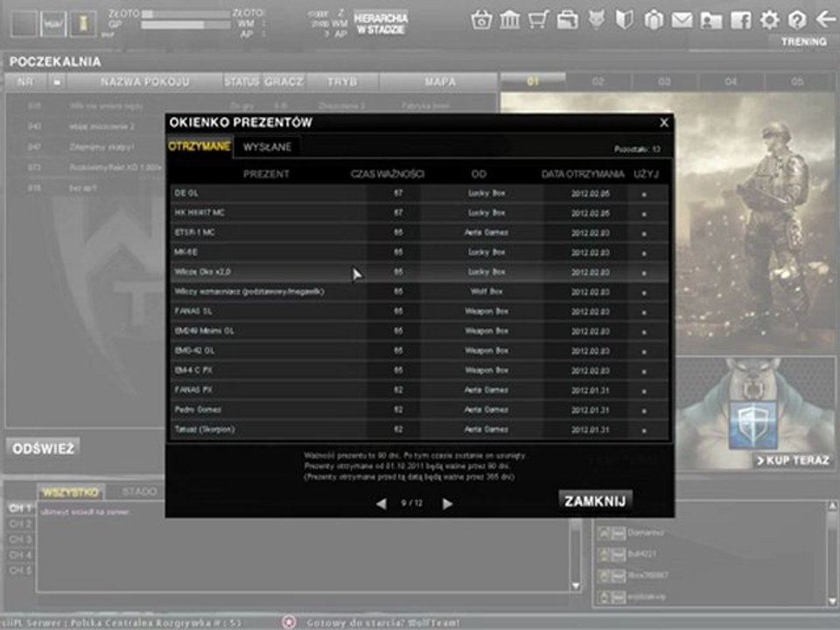The image size is (840, 630).
Task: Sort rooms by NAZWA POKOJU header
Action: click(x=144, y=82)
